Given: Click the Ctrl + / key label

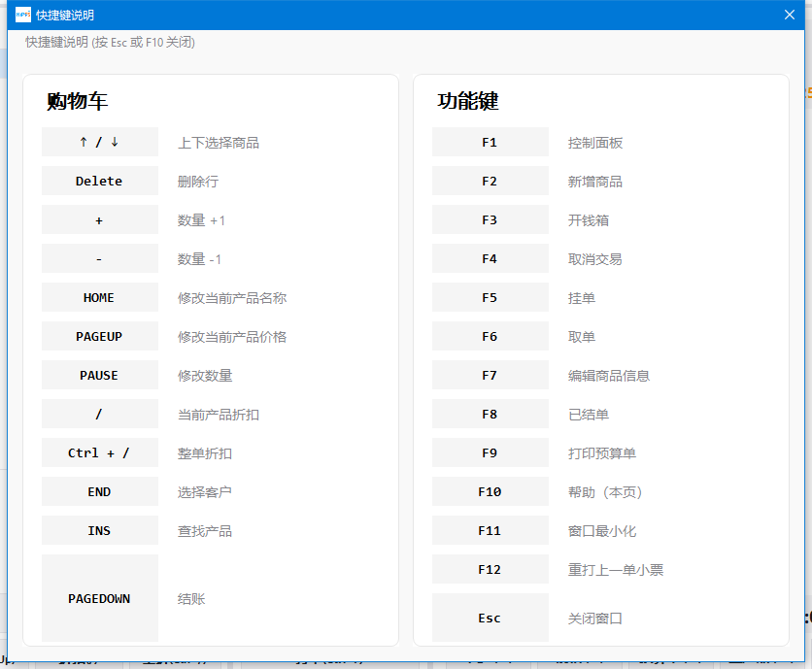Looking at the screenshot, I should click(99, 452).
